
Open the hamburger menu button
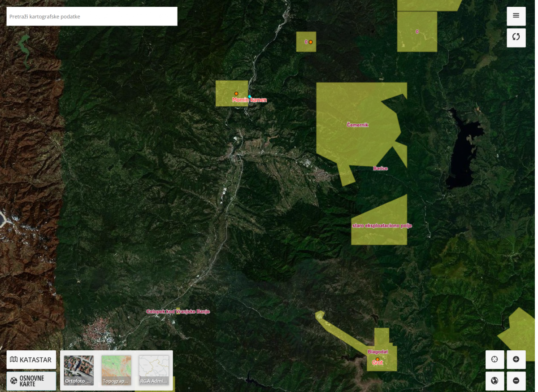pyautogui.click(x=516, y=16)
